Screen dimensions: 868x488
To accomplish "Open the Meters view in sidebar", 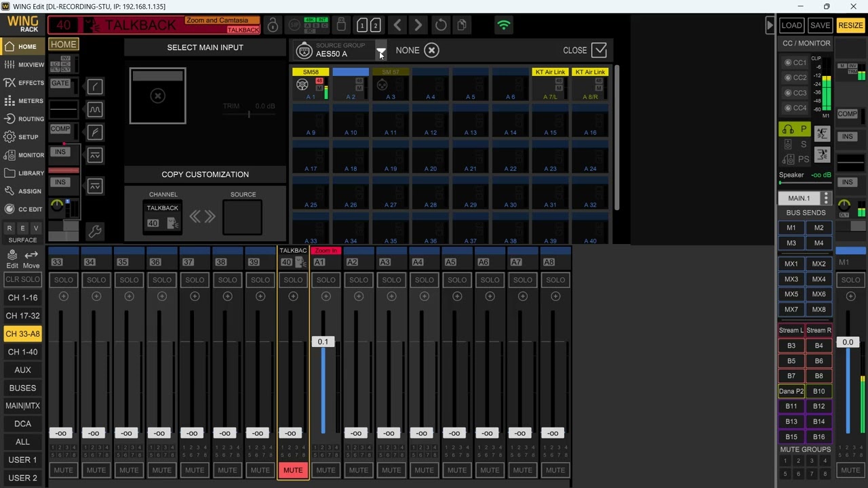I will [x=23, y=101].
